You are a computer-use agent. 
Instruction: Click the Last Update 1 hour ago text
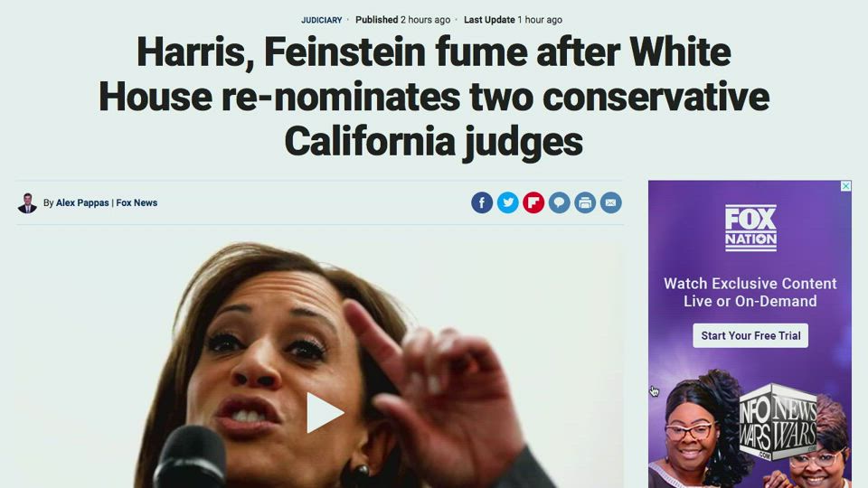pyautogui.click(x=513, y=20)
